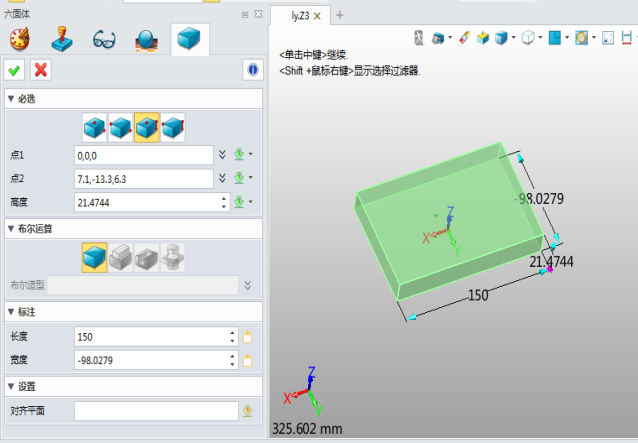Viewport: 638px width, 443px height.
Task: Choose the Boolean subtract operation icon
Action: (x=147, y=257)
